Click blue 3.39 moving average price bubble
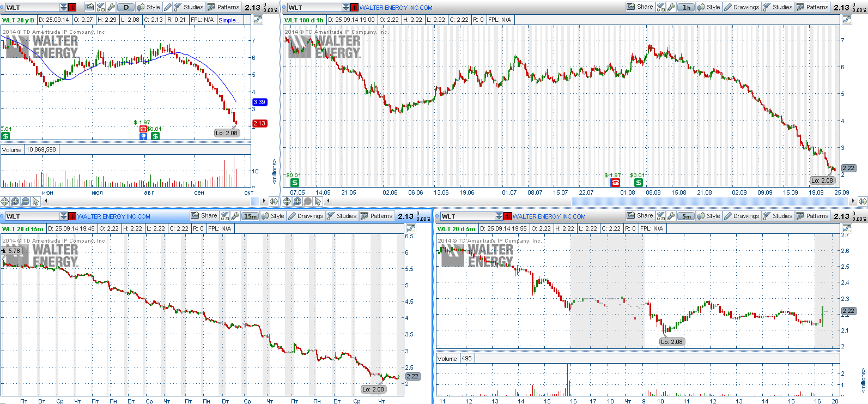The height and width of the screenshot is (404, 868). (x=259, y=102)
